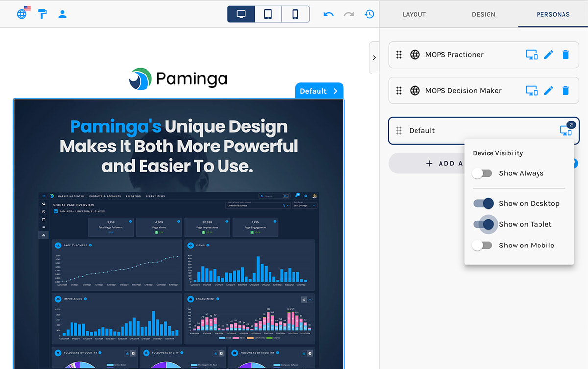Image resolution: width=588 pixels, height=369 pixels.
Task: Select the MOPS Practioner persona name
Action: (x=454, y=55)
